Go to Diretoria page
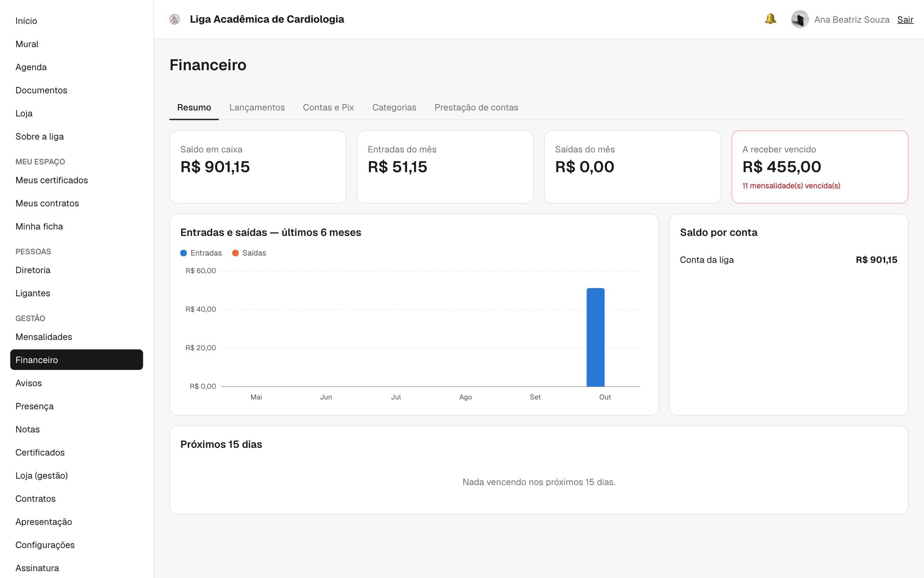Screen dimensions: 924x578 tap(77, 270)
